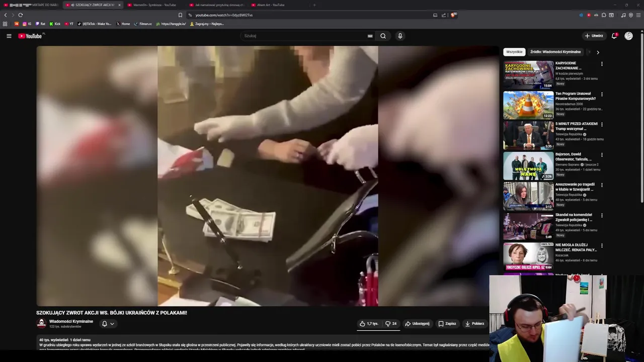Open the music note extension icon
Viewport: 644px width, 362px height.
click(x=623, y=15)
